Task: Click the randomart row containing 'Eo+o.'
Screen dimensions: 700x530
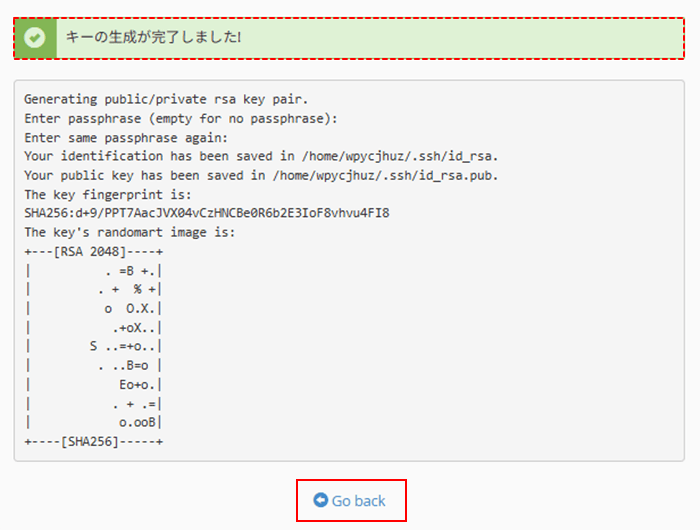Action: (94, 384)
